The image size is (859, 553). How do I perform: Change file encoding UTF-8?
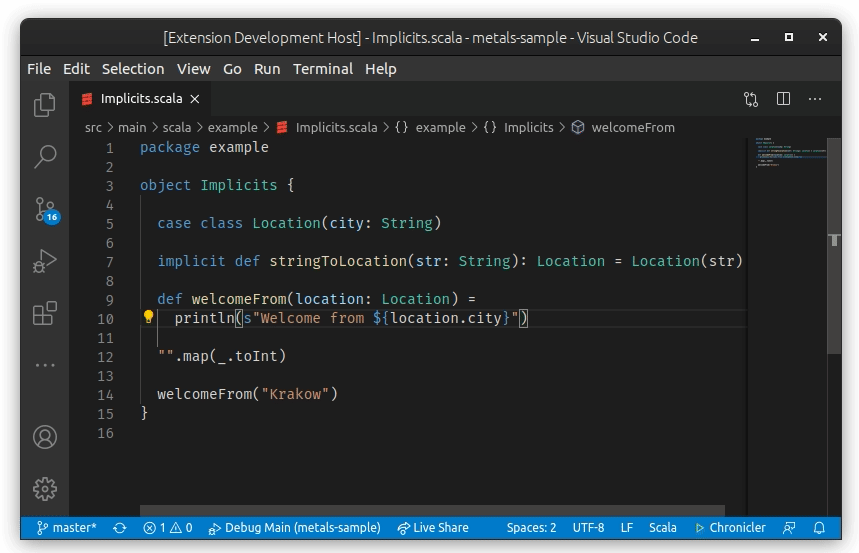pos(588,528)
